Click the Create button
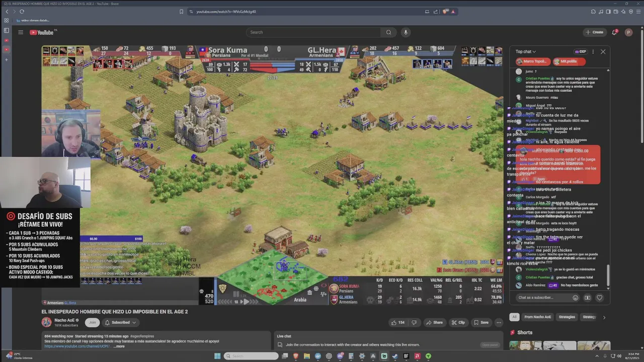The height and width of the screenshot is (362, 644). click(594, 32)
